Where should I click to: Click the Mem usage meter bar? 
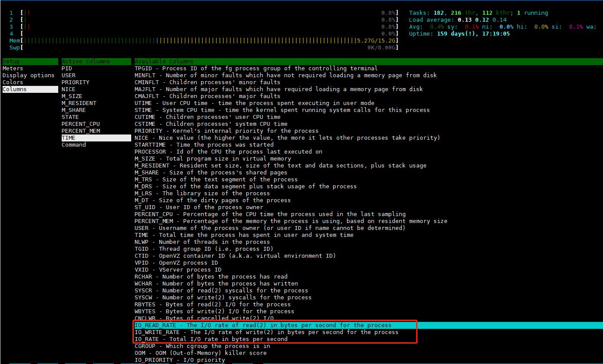pyautogui.click(x=204, y=41)
